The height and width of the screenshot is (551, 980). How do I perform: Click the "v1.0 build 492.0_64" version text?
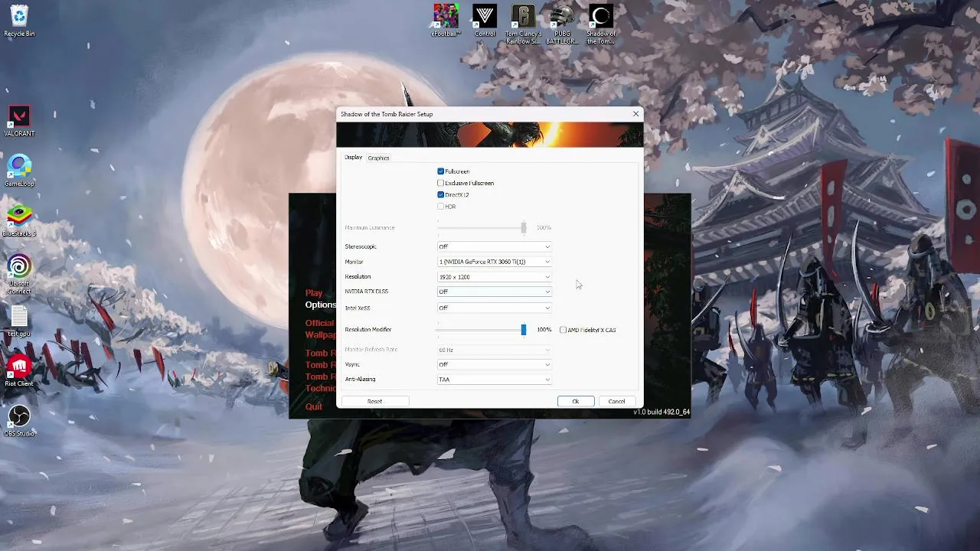click(x=661, y=412)
